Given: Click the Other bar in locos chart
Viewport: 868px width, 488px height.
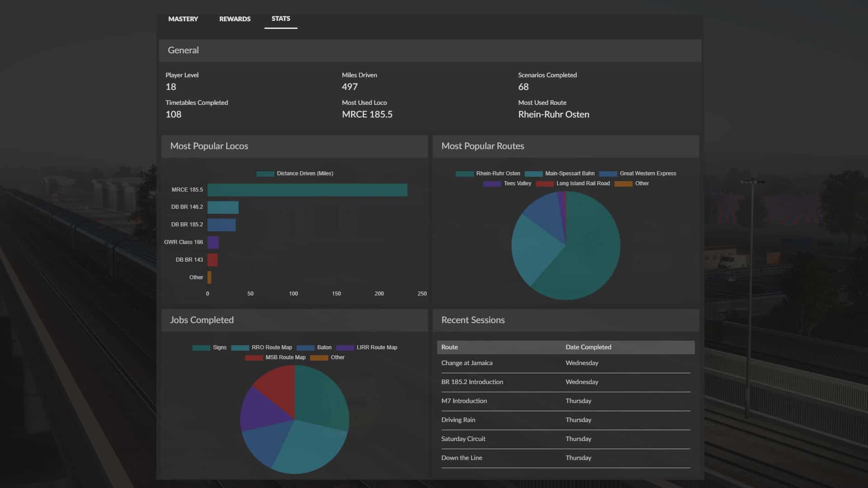Looking at the screenshot, I should pos(209,277).
